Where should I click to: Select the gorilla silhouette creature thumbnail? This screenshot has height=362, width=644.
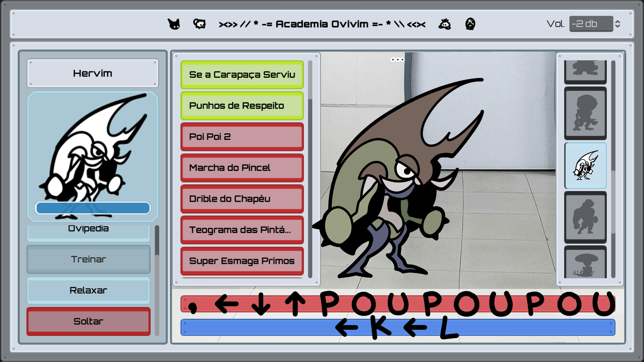[585, 217]
